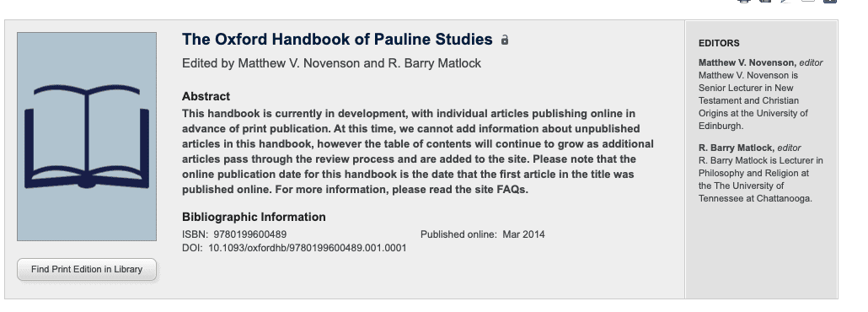Click the DOI 10.1093/oxfordhb value

tap(308, 248)
